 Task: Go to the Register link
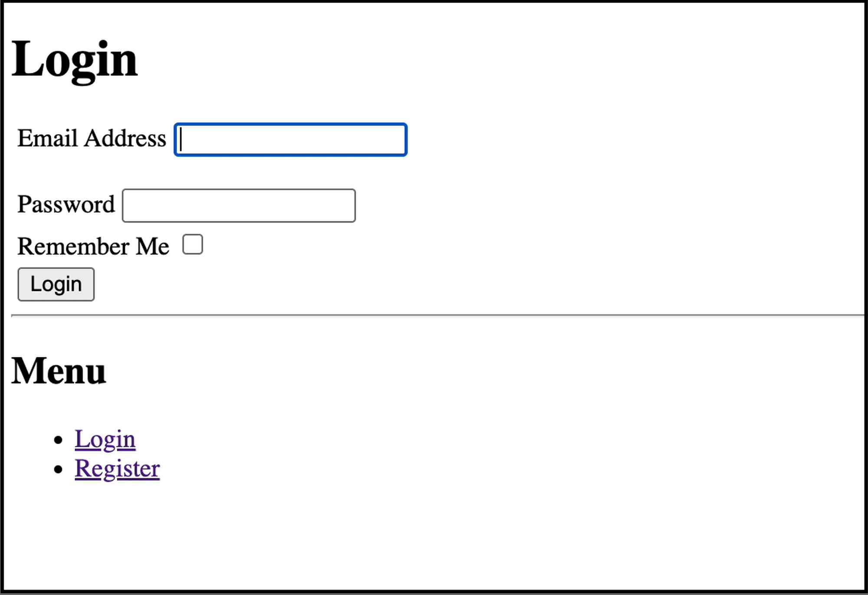[x=117, y=469]
